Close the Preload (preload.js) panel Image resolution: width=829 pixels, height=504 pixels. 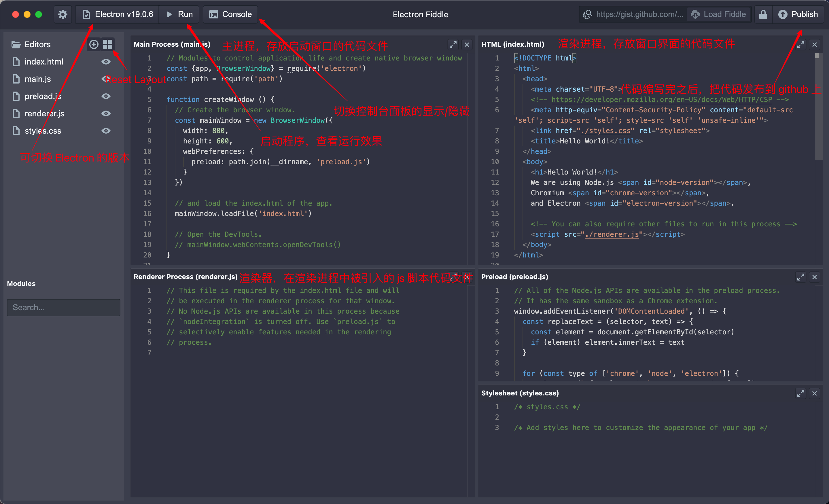814,277
